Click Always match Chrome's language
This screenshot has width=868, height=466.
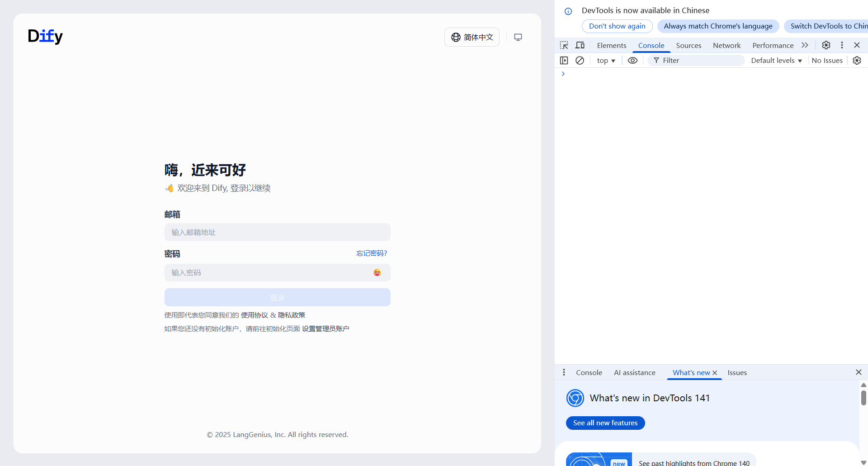[718, 26]
